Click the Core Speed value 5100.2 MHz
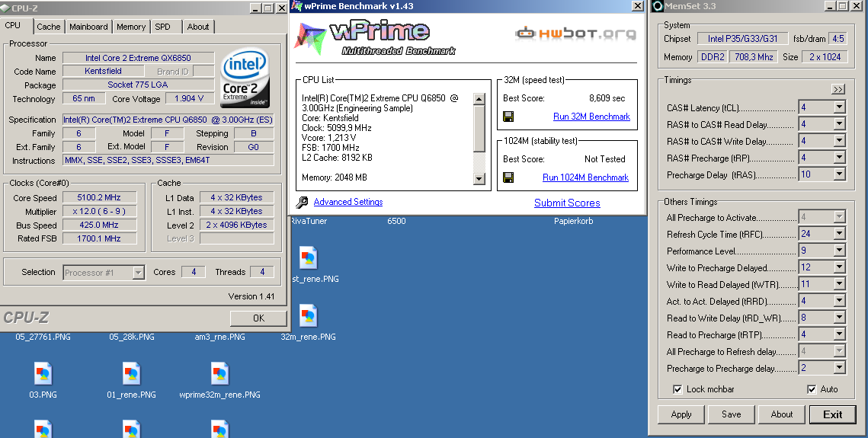 pyautogui.click(x=98, y=197)
